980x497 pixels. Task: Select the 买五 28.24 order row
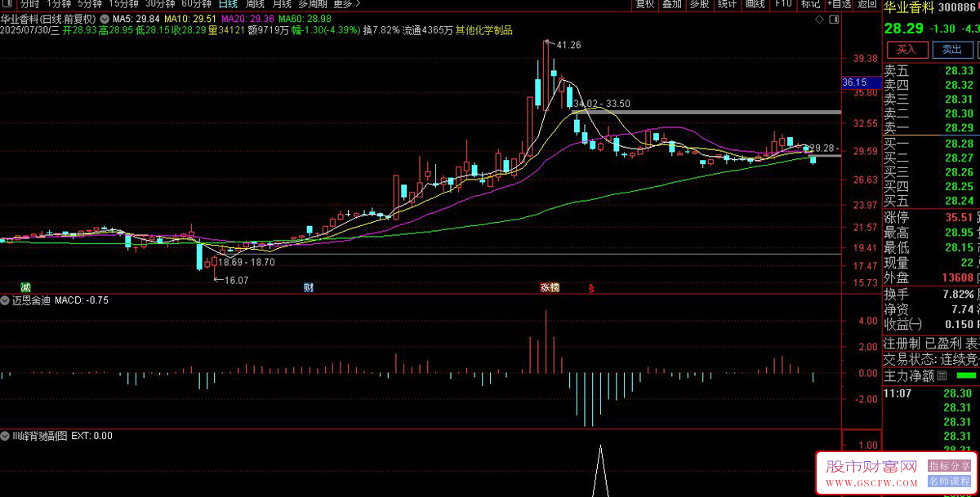click(931, 201)
